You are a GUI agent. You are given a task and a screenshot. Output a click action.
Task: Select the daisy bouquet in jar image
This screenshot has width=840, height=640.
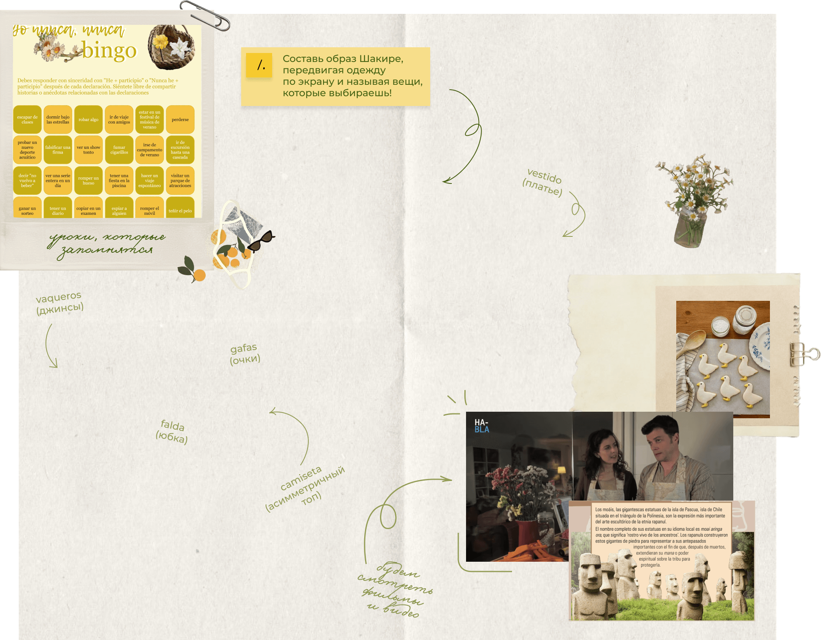tap(694, 201)
